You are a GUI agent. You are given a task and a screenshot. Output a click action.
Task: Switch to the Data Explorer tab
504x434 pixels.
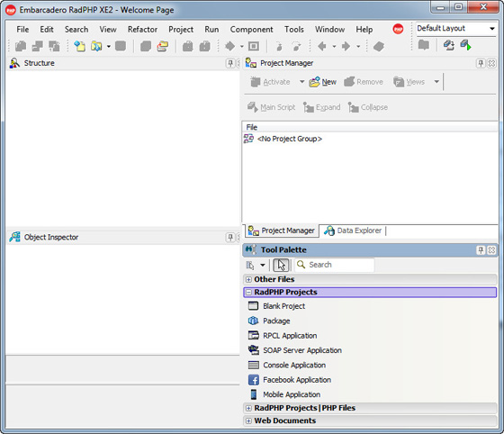353,231
